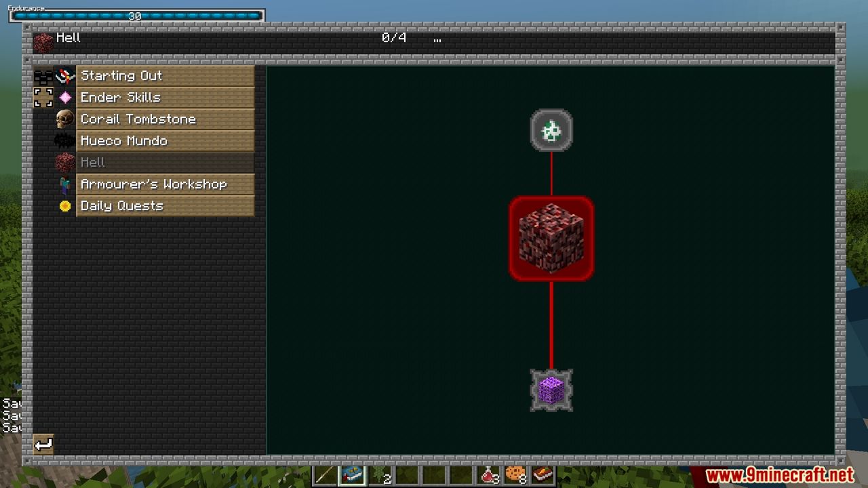Viewport: 868px width, 488px height.
Task: Select the book item in last hotbar slot
Action: [x=543, y=476]
